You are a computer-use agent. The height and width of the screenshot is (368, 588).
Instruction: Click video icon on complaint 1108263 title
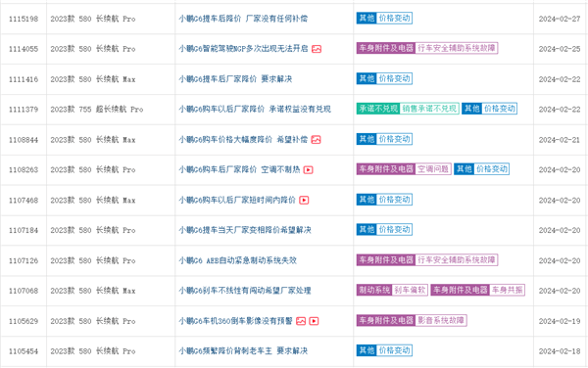click(308, 170)
